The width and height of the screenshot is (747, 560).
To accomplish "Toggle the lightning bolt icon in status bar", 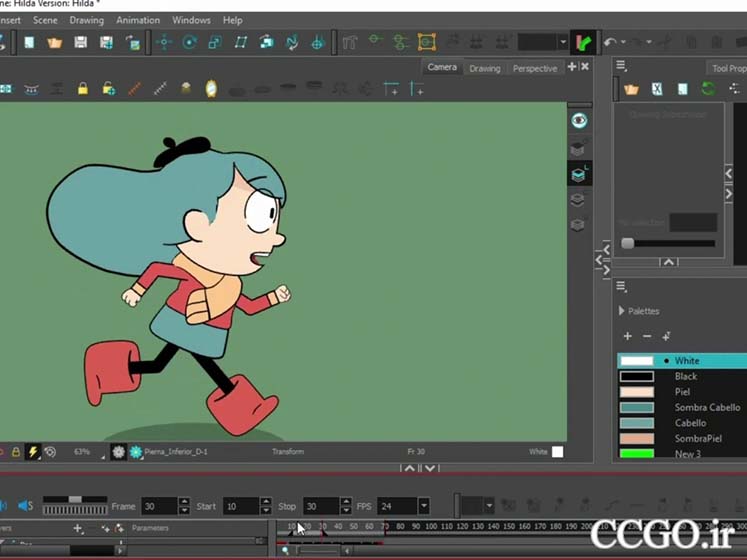I will point(32,452).
